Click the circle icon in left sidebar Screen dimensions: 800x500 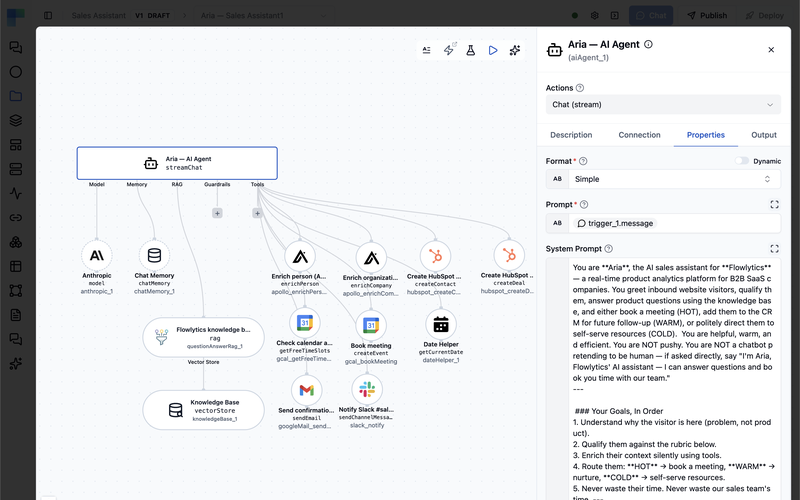click(16, 72)
